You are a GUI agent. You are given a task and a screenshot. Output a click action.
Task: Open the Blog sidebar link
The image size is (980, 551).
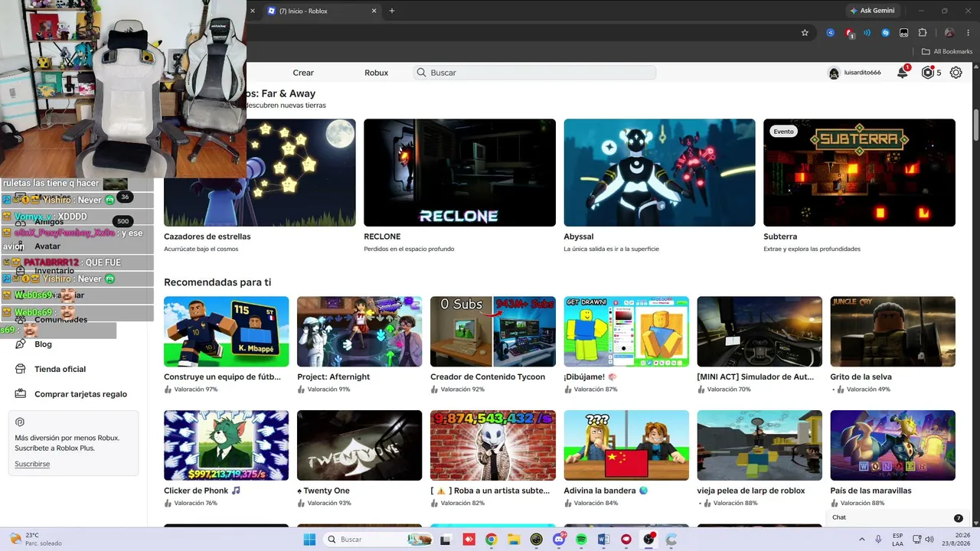pos(43,344)
